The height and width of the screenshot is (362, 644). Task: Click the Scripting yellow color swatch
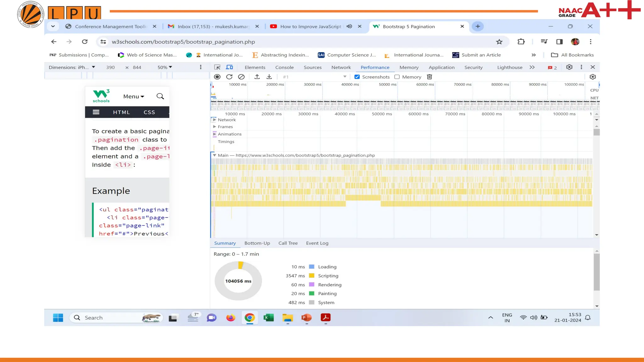312,276
